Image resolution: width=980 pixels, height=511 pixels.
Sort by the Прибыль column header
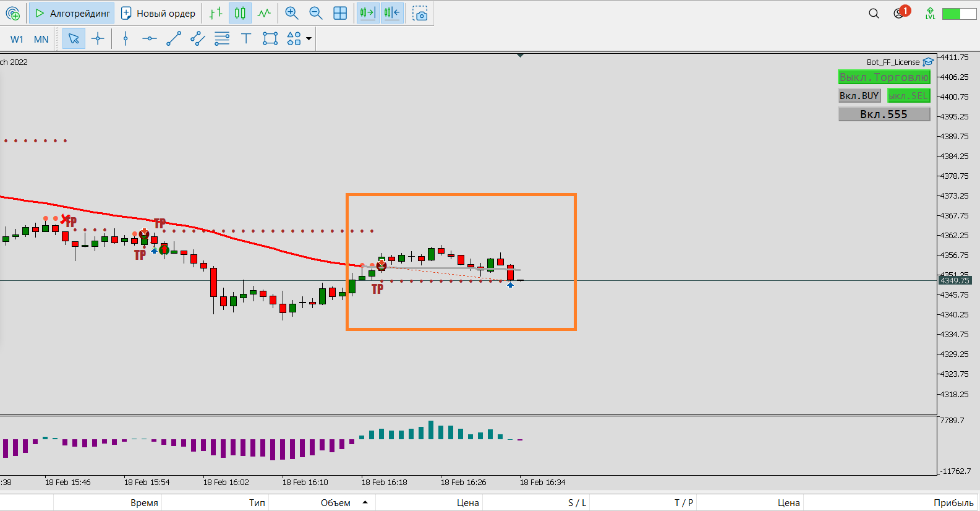[x=954, y=503]
